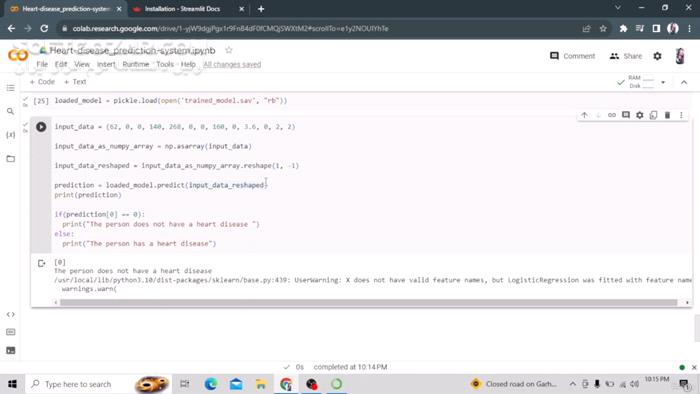Image resolution: width=700 pixels, height=394 pixels.
Task: Open the find and replace search icon
Action: point(11,111)
